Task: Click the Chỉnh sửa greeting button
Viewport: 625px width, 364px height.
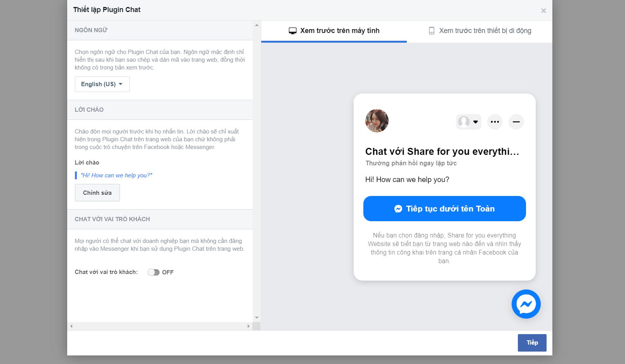Action: click(97, 193)
